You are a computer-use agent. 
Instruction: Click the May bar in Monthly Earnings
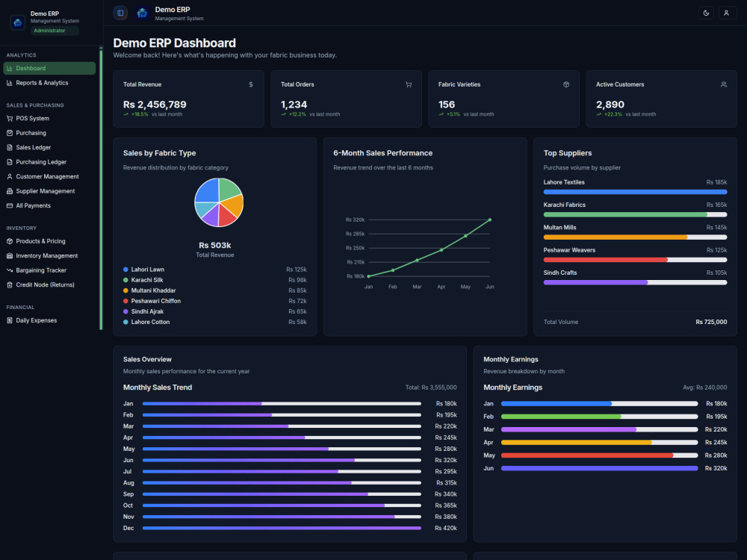coord(599,455)
